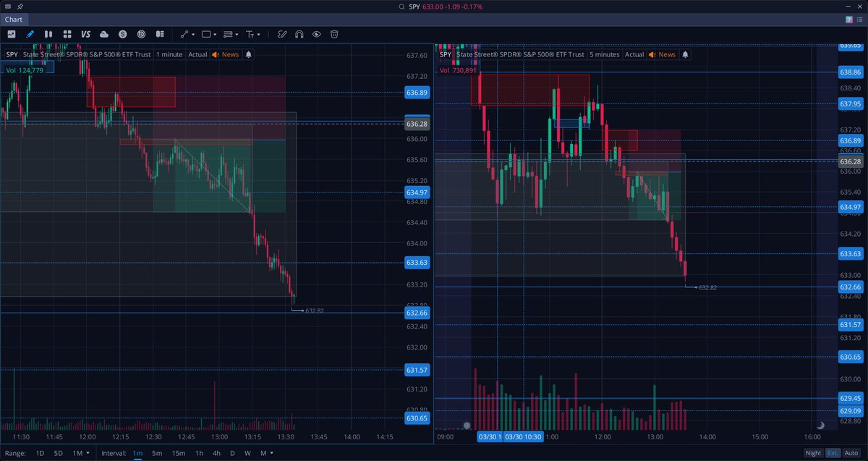Select the 638.86 price label on right chart
The height and width of the screenshot is (461, 868).
tap(850, 72)
